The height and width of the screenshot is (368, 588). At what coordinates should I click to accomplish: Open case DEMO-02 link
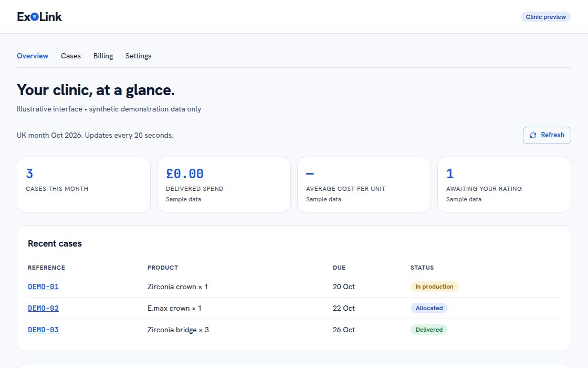click(x=43, y=308)
